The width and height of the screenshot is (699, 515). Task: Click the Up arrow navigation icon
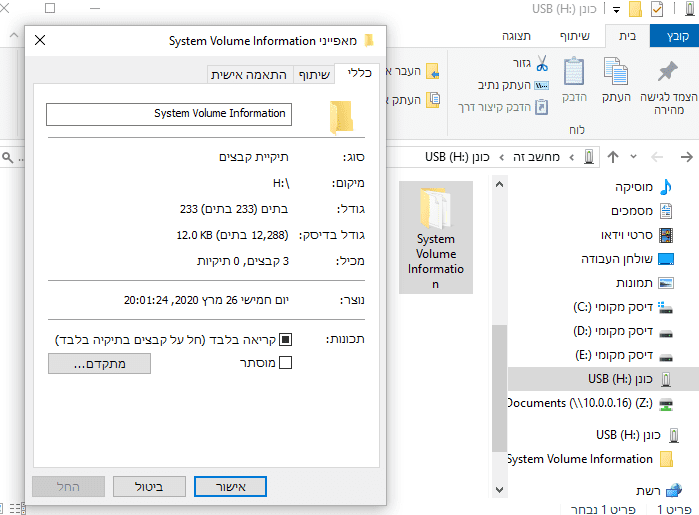coord(613,157)
